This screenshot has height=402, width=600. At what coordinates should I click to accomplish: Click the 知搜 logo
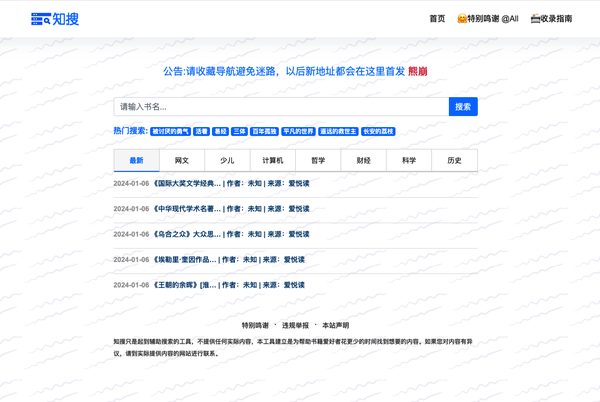pyautogui.click(x=55, y=19)
